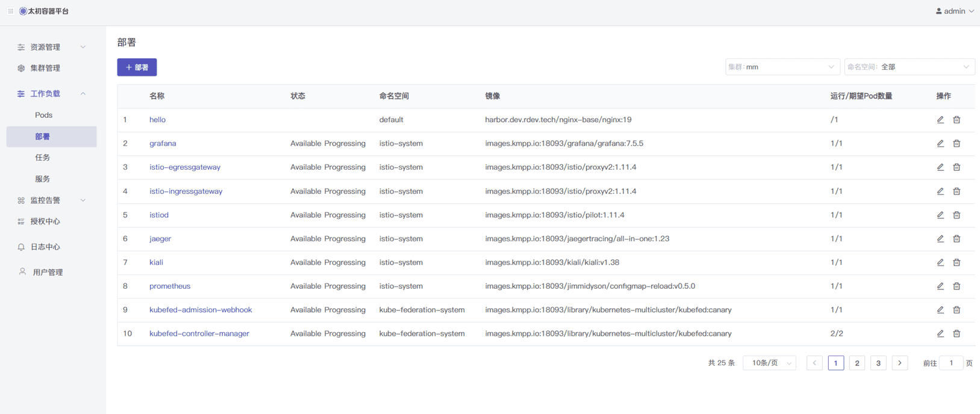Expand the 资源管理 sidebar menu

tap(51, 47)
